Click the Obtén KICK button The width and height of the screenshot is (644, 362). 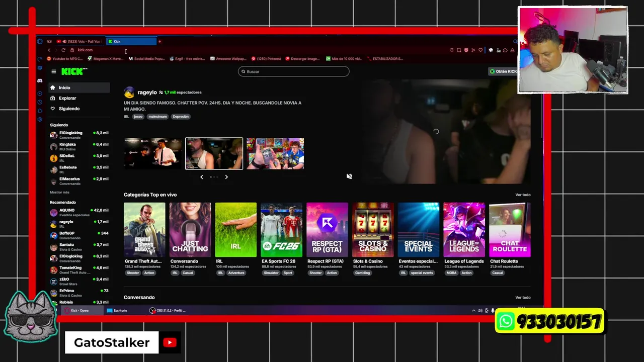pos(503,71)
